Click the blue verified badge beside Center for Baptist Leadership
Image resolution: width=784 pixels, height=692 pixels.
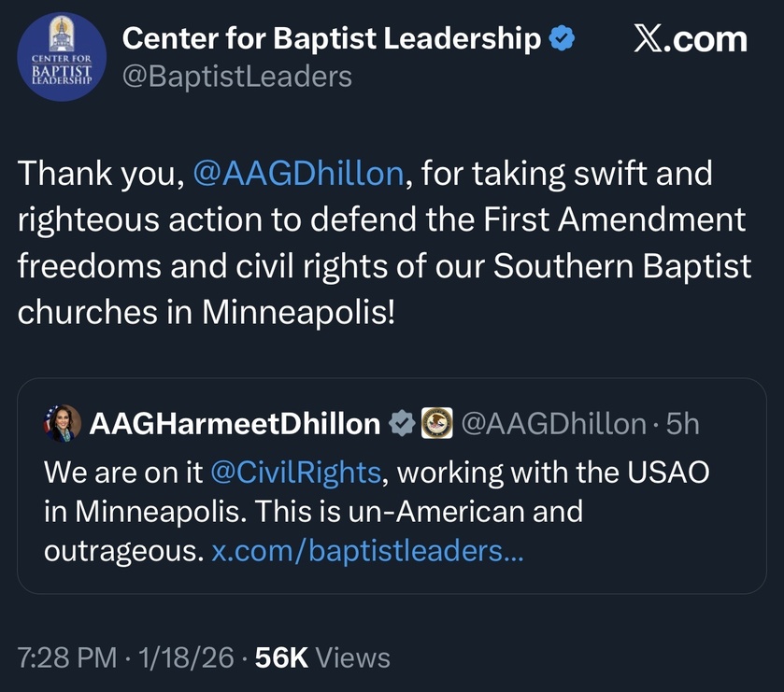[x=562, y=39]
